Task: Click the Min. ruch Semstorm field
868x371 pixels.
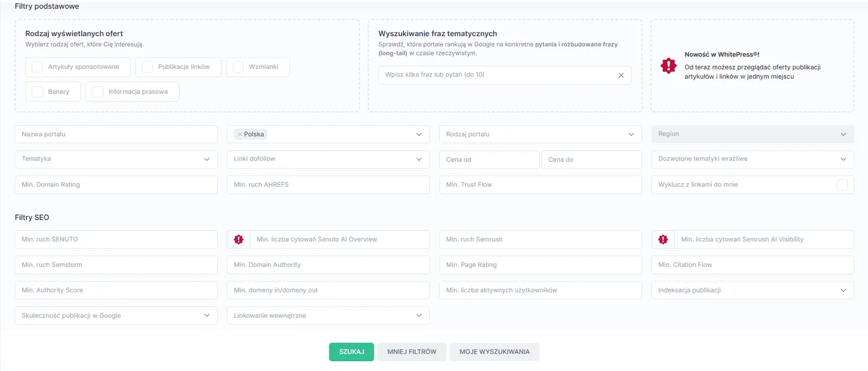Action: 116,265
